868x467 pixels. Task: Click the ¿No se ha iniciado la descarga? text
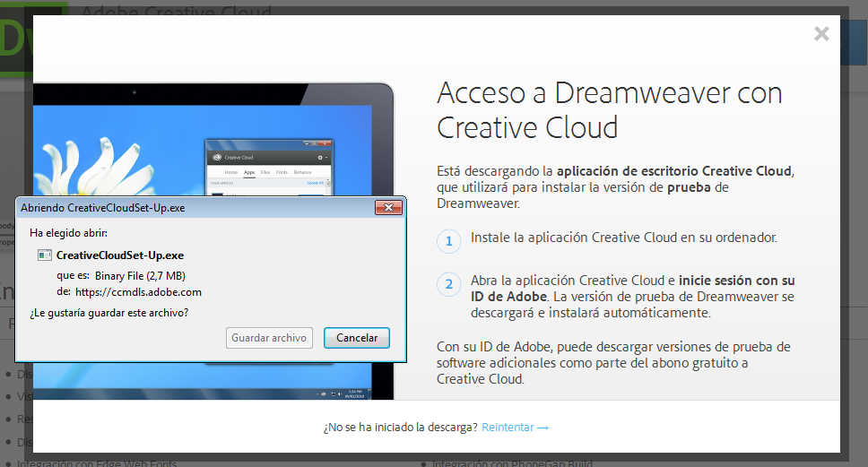(400, 428)
